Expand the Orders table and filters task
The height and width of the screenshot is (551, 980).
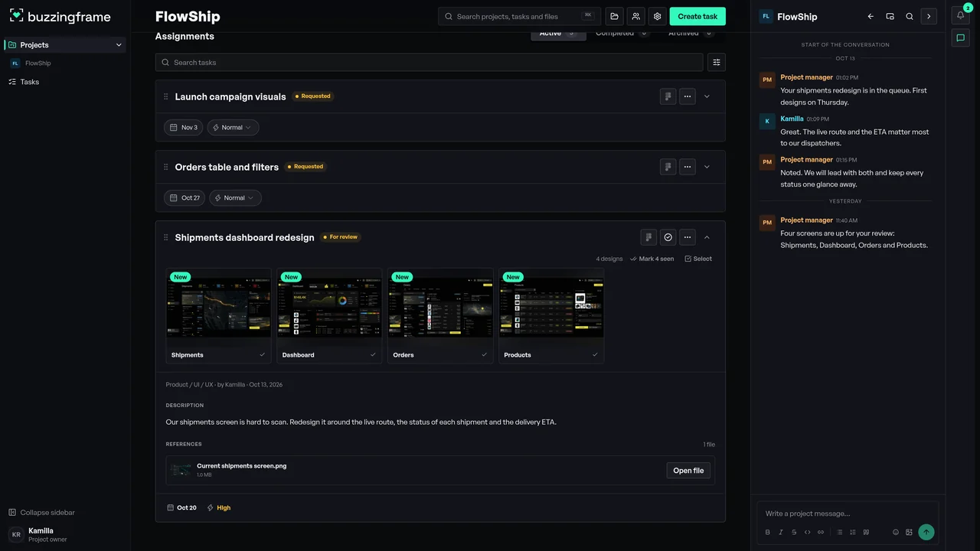click(707, 167)
